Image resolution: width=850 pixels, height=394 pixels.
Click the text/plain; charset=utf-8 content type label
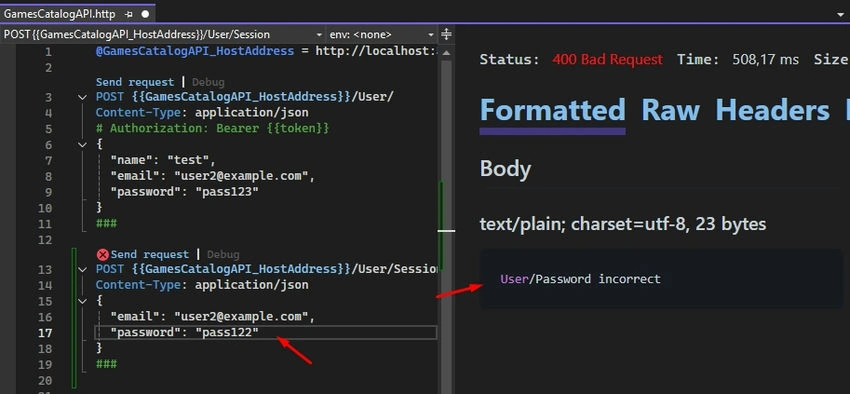(623, 224)
